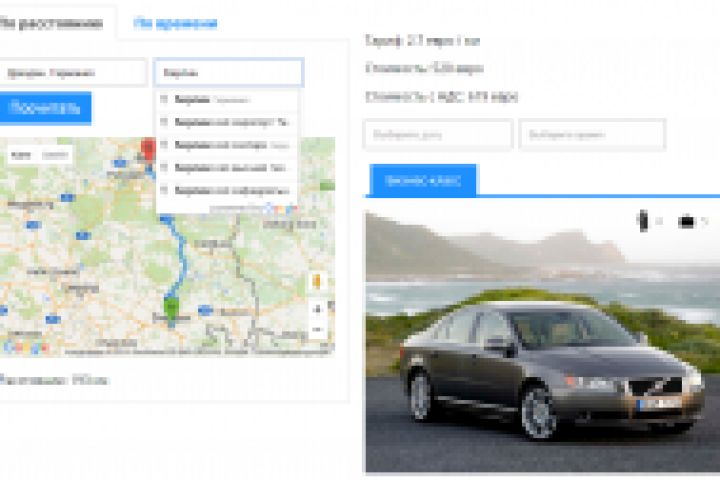Screen dimensions: 720x480
Task: Zoom in on the map with plus
Action: coord(317,309)
